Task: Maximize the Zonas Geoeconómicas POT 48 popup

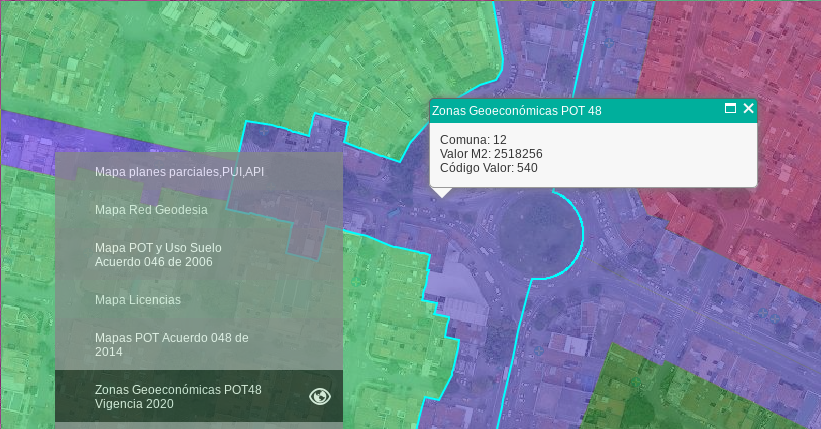Action: 730,108
